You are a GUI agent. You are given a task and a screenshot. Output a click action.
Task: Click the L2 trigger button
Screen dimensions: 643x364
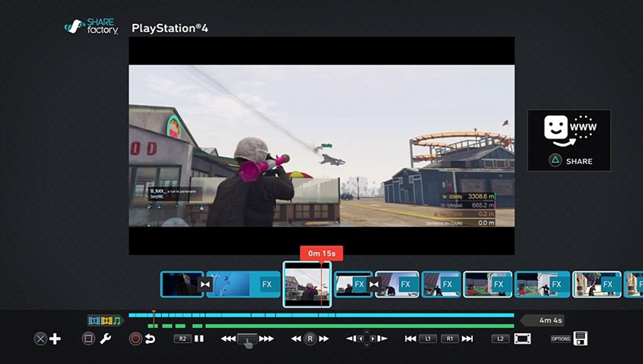coord(500,339)
